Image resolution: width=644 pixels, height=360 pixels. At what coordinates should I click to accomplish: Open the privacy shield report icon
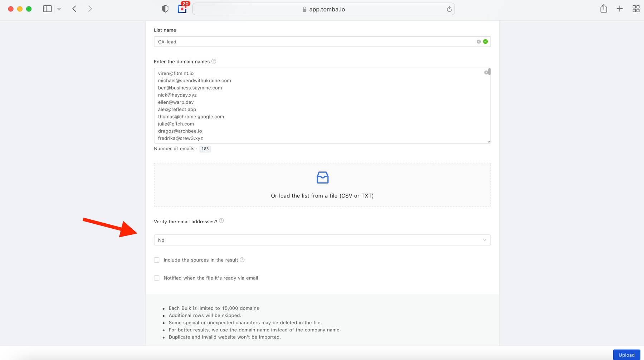coord(165,9)
